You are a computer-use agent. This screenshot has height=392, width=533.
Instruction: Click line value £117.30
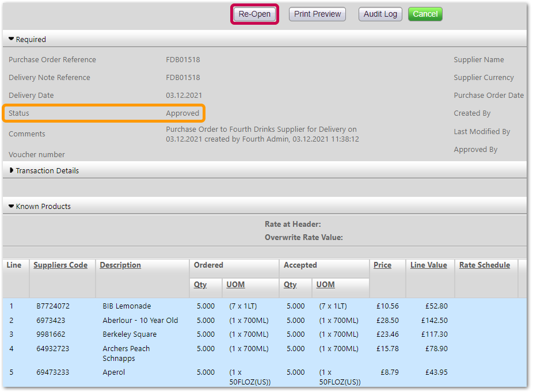point(435,334)
